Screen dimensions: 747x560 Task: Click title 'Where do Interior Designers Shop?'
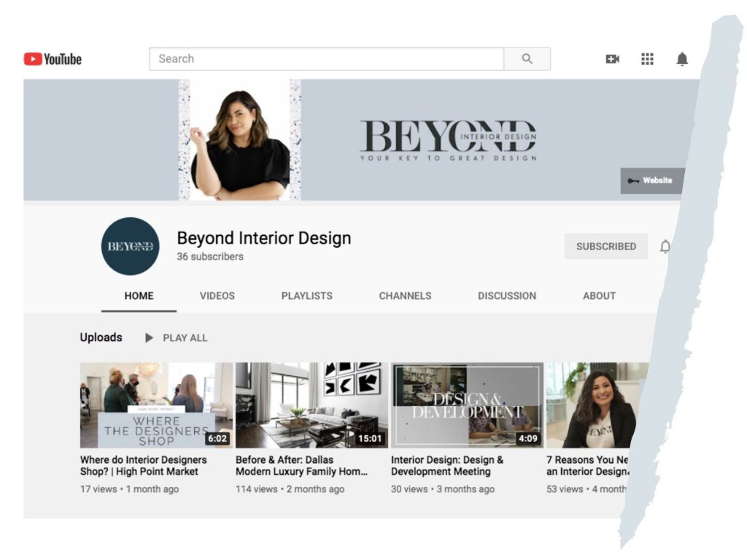144,466
